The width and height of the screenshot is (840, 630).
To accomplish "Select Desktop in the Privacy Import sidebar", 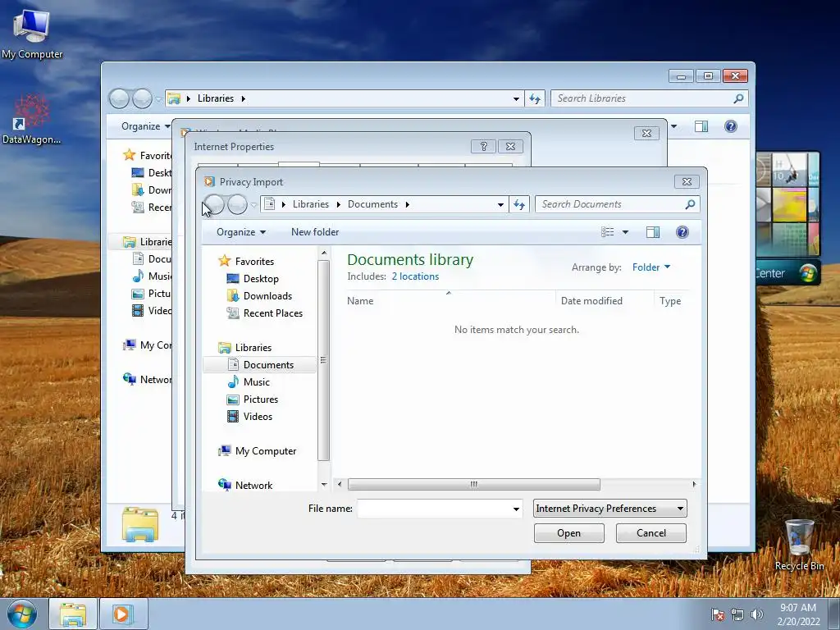I will pos(261,279).
